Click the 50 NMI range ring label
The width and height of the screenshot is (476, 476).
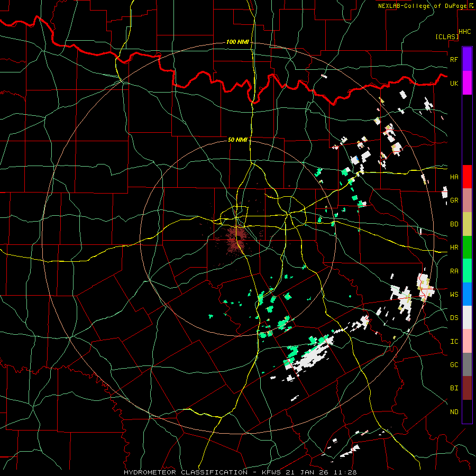(237, 140)
